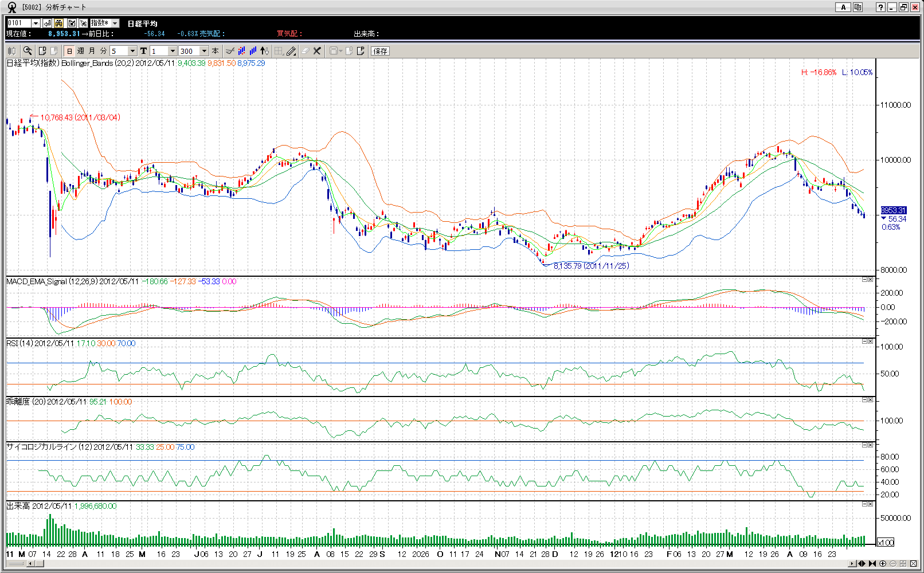Switch to weekly (週) chart period
This screenshot has height=573, width=924.
pyautogui.click(x=81, y=51)
